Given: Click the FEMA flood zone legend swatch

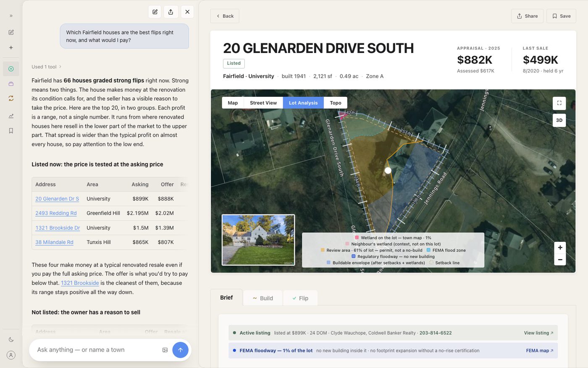Looking at the screenshot, I should [428, 250].
